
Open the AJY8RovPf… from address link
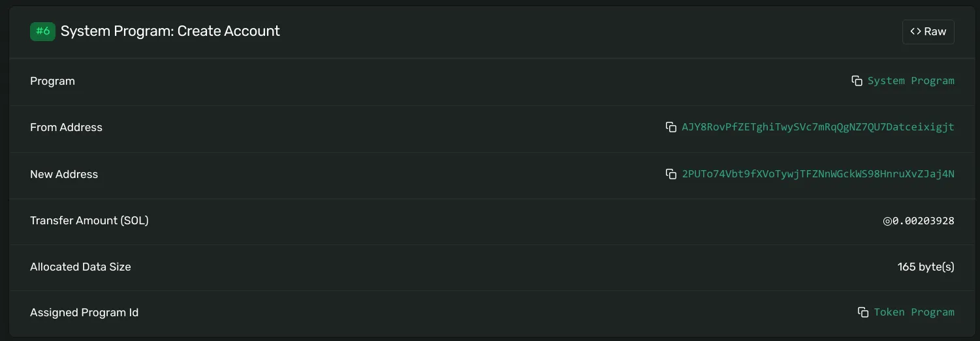[x=818, y=127]
